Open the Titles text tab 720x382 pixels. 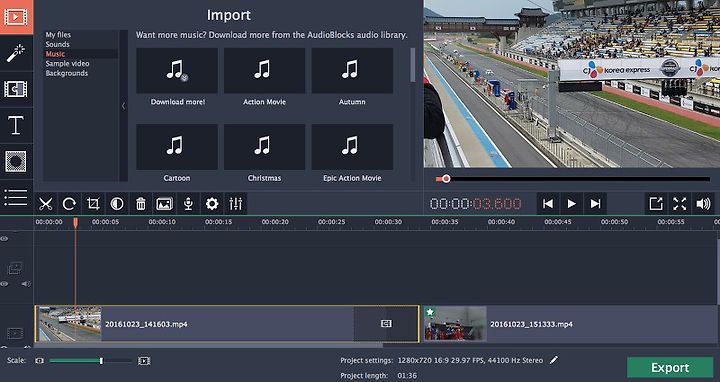coord(16,125)
